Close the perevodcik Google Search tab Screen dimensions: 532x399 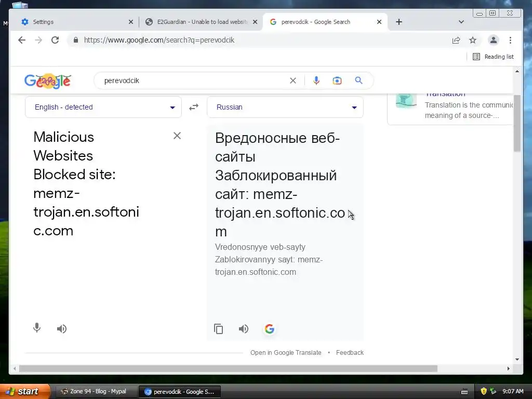379,22
